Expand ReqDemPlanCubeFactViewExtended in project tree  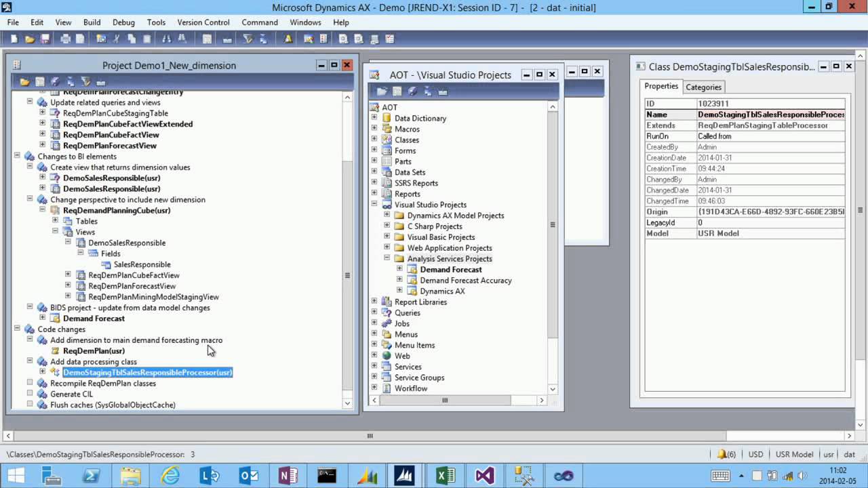(x=42, y=124)
